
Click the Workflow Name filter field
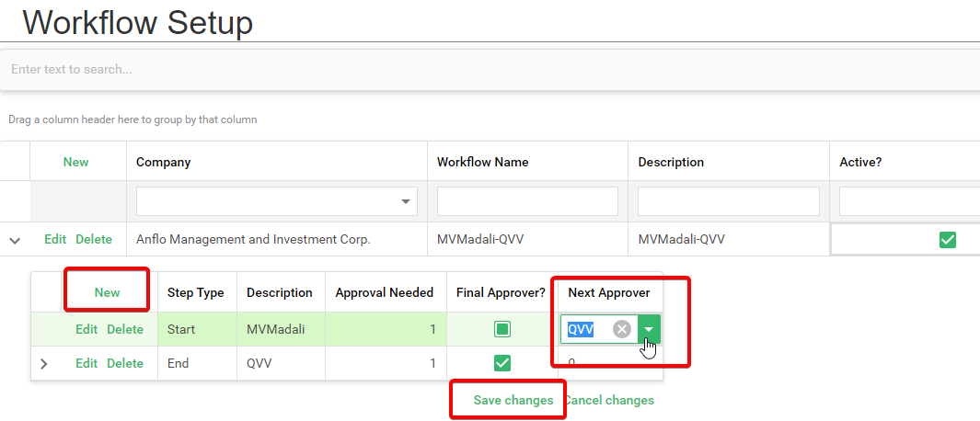tap(527, 201)
